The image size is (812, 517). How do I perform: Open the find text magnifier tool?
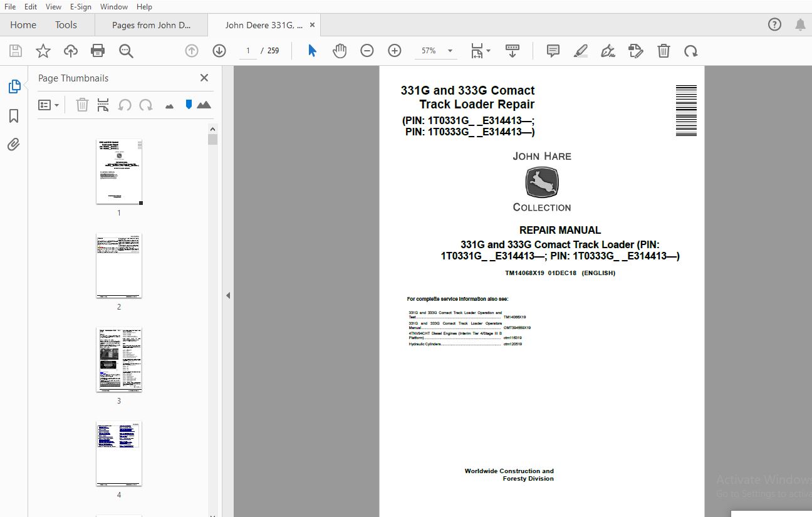pos(126,51)
